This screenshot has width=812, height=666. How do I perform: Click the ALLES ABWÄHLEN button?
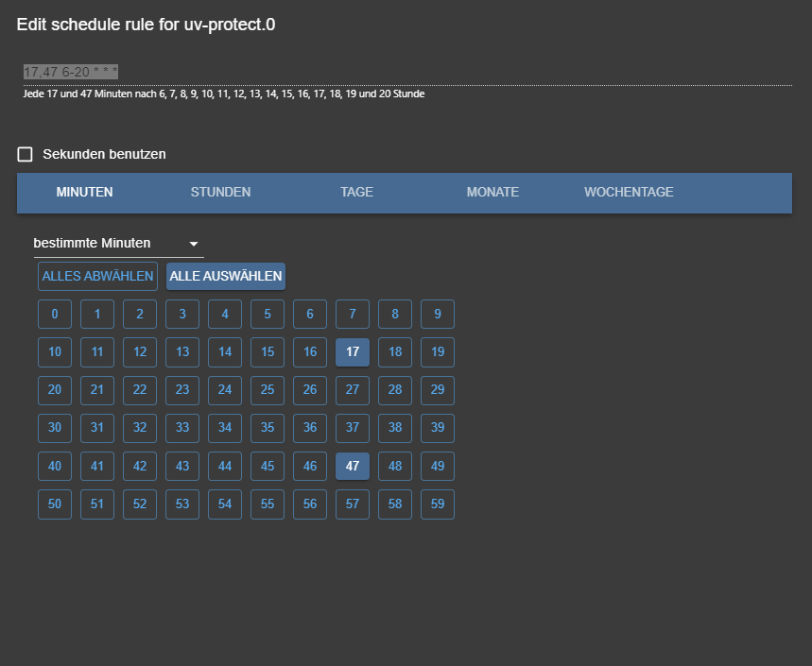[98, 277]
